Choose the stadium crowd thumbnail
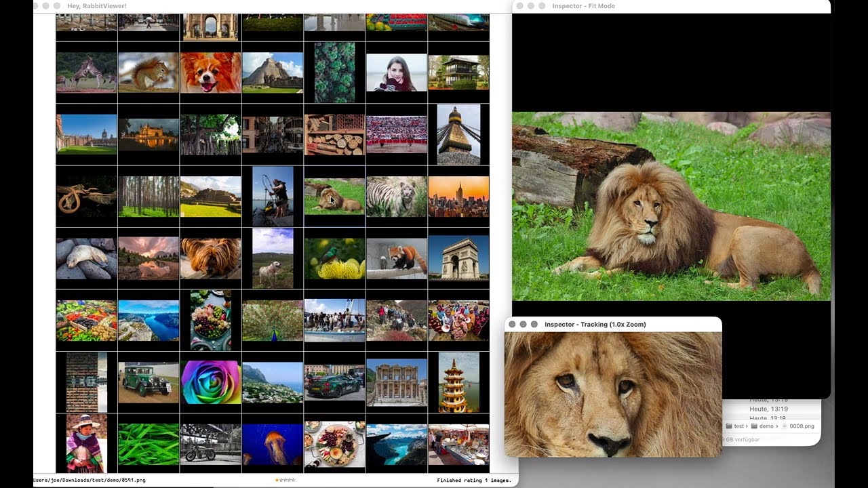The height and width of the screenshot is (488, 868). (397, 134)
